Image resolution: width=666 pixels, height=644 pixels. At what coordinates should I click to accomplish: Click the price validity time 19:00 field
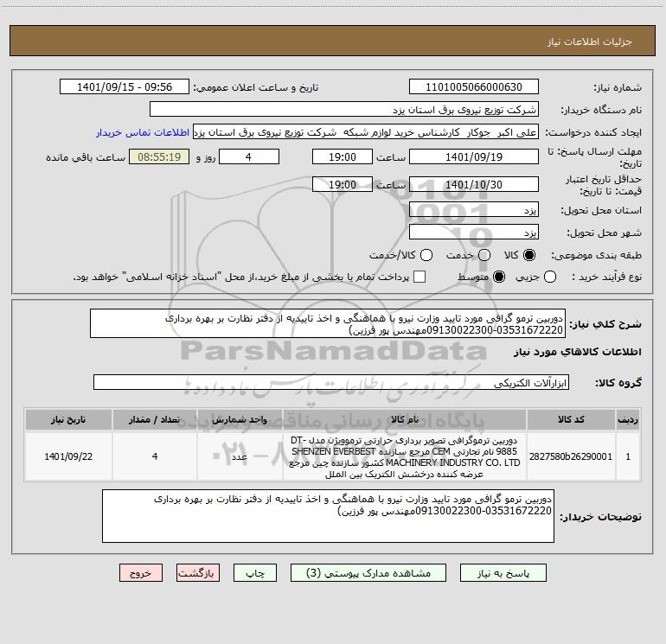[x=343, y=184]
